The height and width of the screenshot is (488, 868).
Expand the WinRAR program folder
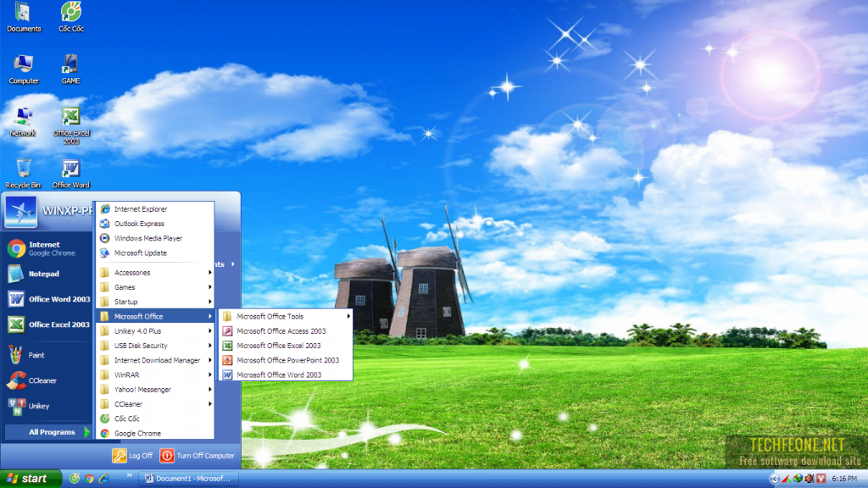point(155,375)
